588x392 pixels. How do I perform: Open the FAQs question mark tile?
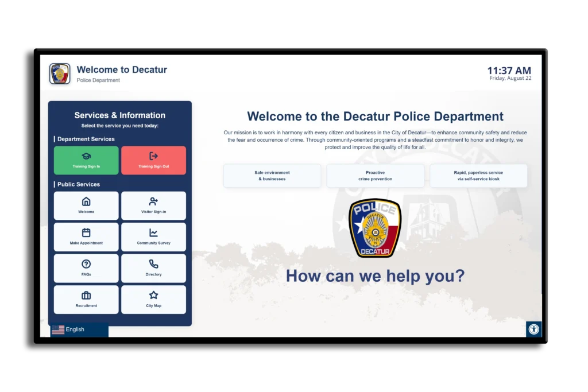click(86, 269)
